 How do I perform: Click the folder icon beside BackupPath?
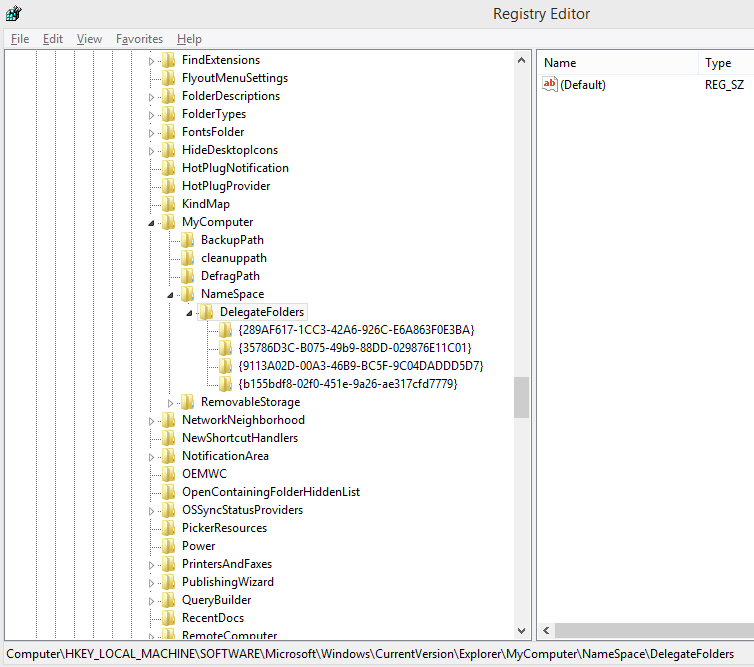point(188,240)
